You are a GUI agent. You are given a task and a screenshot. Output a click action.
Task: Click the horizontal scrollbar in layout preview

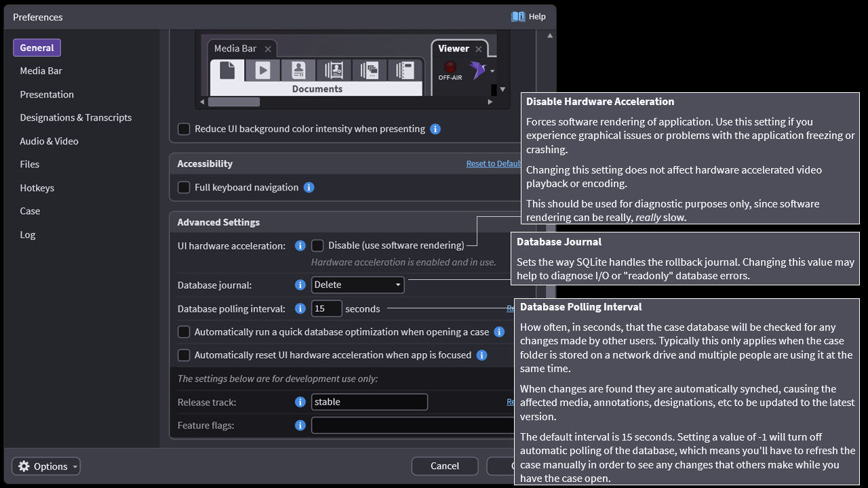(233, 102)
